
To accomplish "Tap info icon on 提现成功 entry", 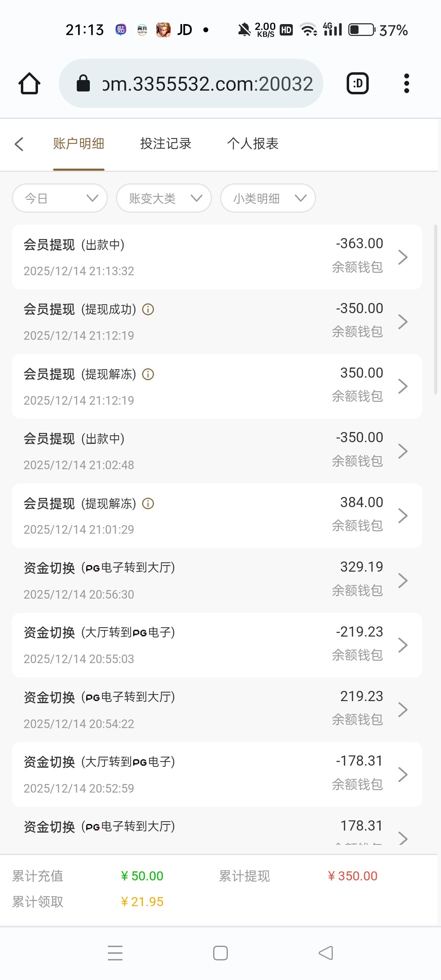I will point(148,310).
